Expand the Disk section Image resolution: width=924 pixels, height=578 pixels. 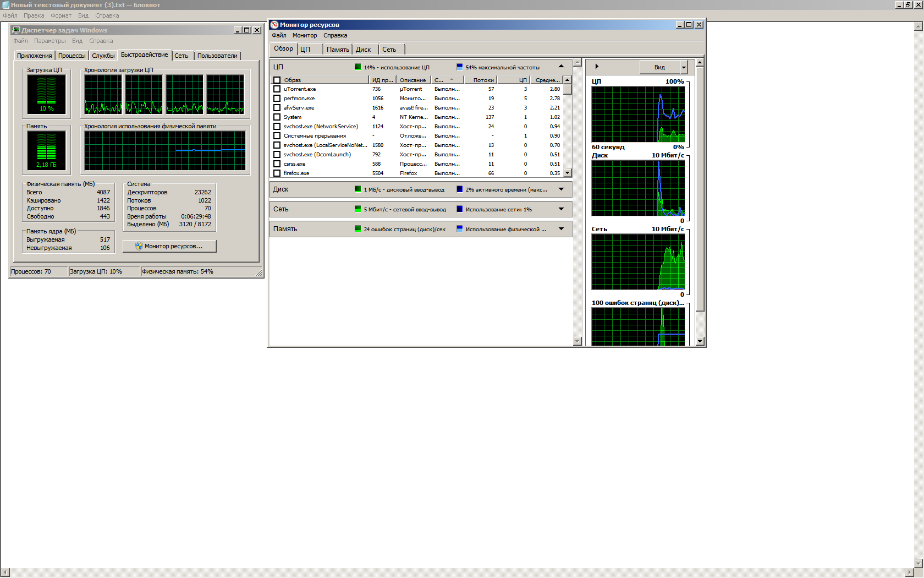(x=561, y=189)
